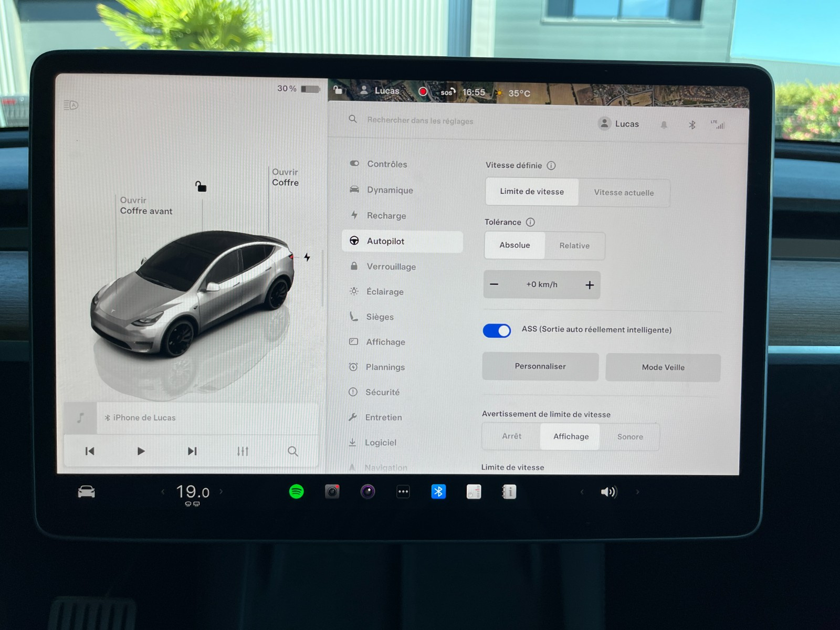Toggle ASS Sortie auto réellement intelligente switch
This screenshot has width=840, height=630.
pyautogui.click(x=497, y=330)
